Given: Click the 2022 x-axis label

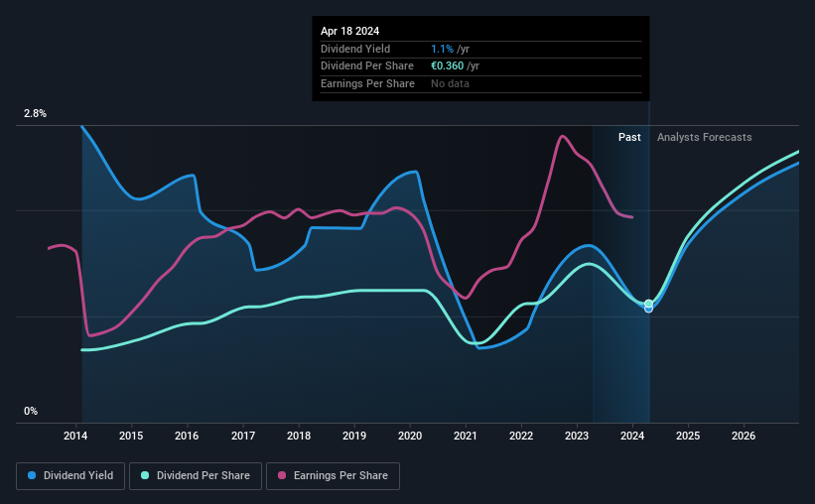Looking at the screenshot, I should point(521,436).
